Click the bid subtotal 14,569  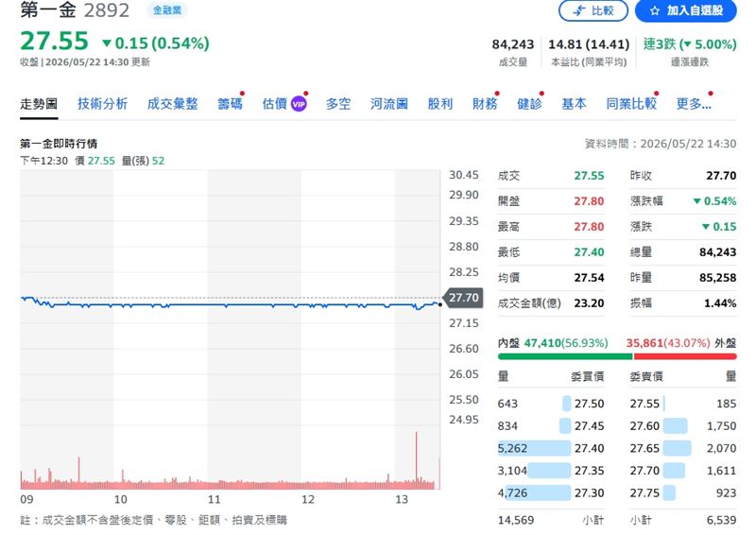[x=516, y=520]
